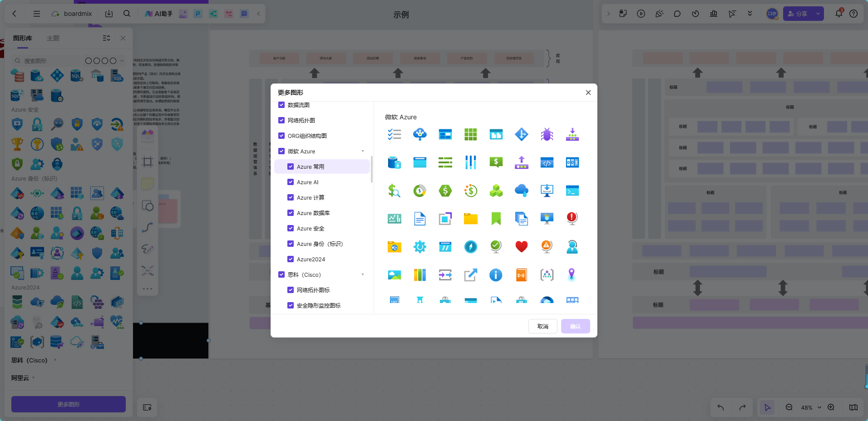This screenshot has width=868, height=421.
Task: Select the blue cloud icon in the grid
Action: [x=521, y=191]
